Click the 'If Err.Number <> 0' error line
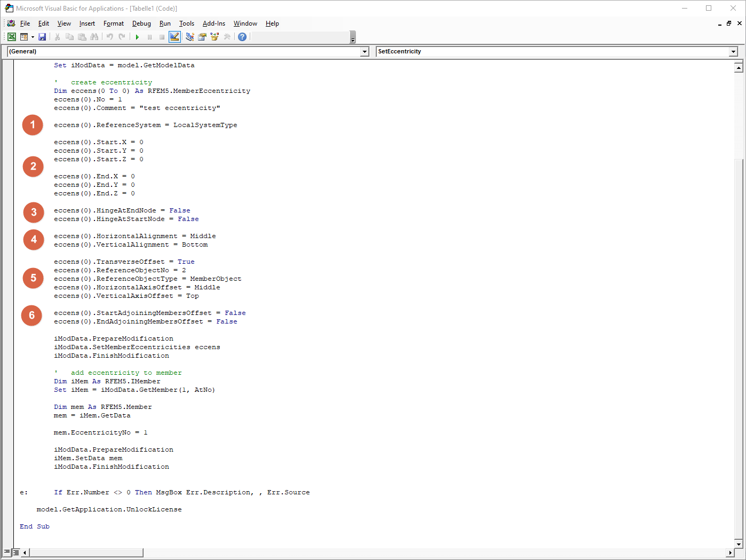 (x=181, y=492)
